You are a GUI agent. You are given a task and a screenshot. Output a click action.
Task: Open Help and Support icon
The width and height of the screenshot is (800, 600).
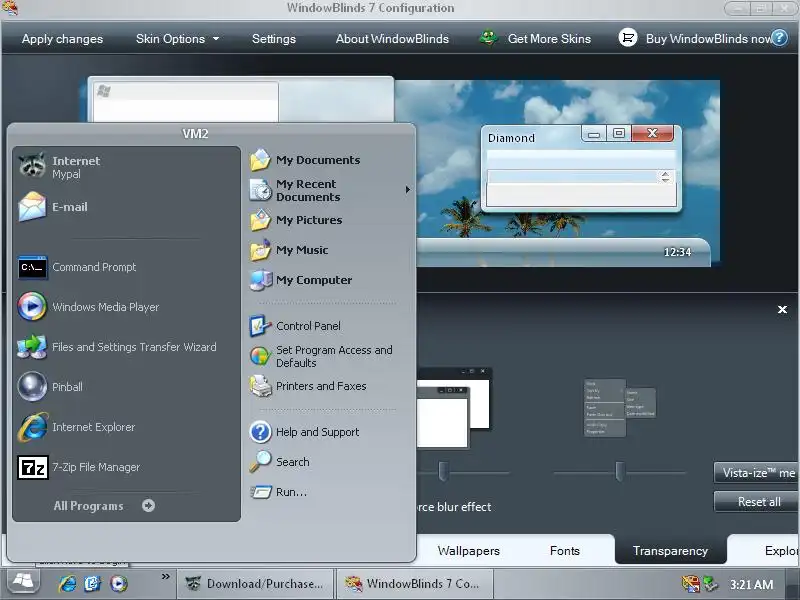point(260,432)
